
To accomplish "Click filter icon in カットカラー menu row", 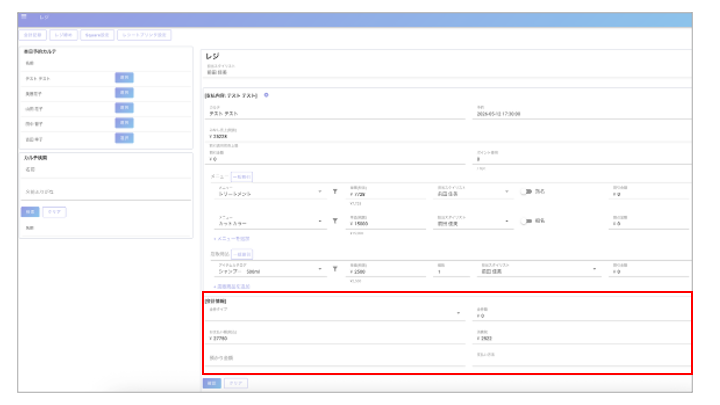I will (x=335, y=221).
